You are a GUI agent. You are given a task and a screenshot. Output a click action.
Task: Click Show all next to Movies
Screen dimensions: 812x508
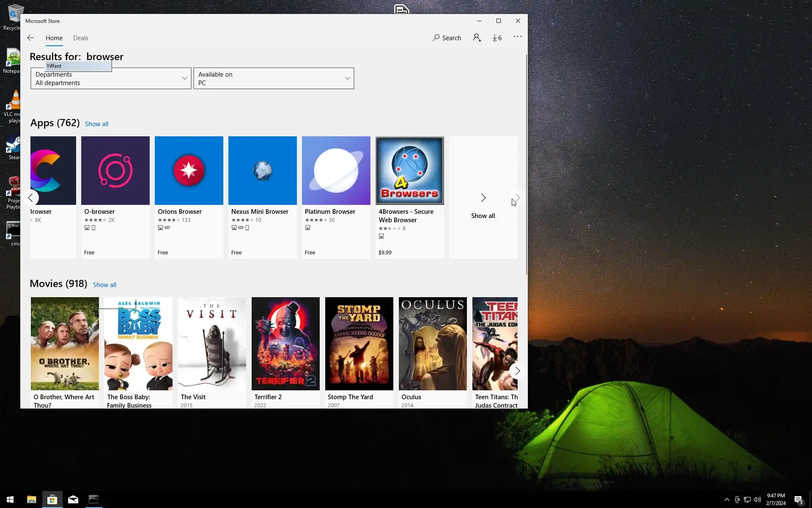coord(104,285)
